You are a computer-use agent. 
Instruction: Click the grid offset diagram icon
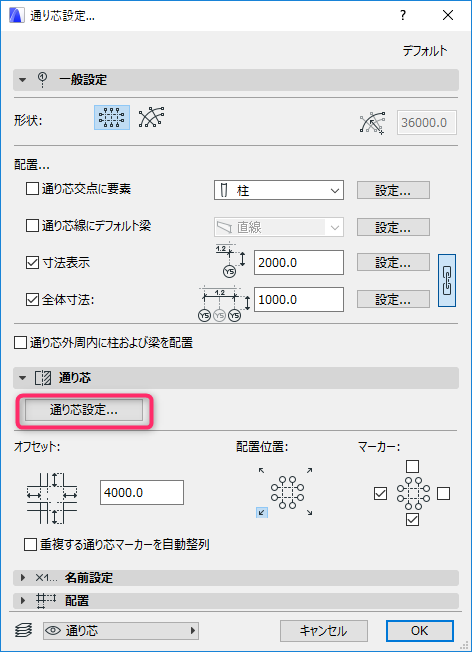coord(52,498)
